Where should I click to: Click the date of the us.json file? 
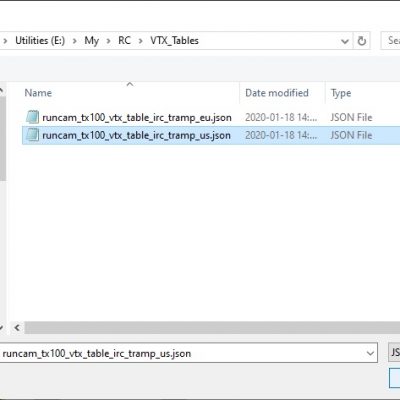(x=281, y=135)
